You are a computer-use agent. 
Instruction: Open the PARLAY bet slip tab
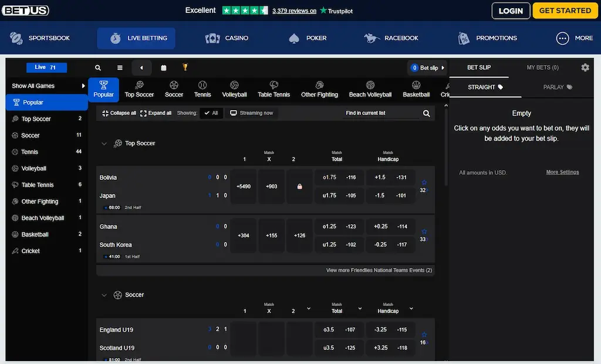556,87
